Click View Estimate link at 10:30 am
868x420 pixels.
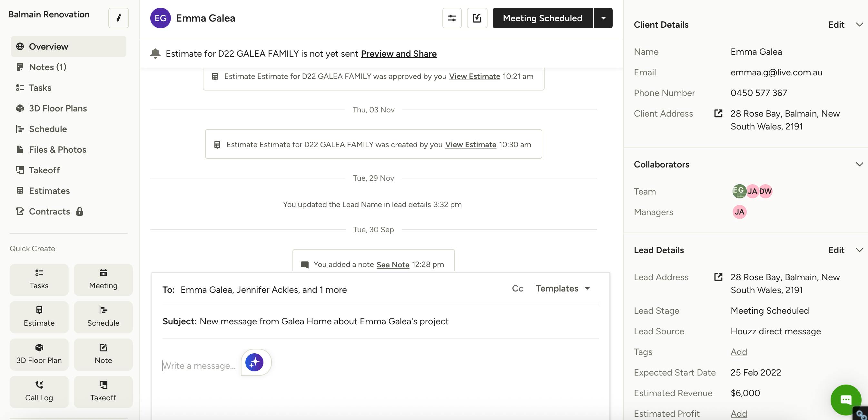point(470,145)
